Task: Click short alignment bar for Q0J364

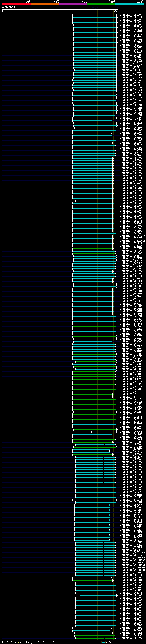Action: pyautogui.click(x=104, y=432)
